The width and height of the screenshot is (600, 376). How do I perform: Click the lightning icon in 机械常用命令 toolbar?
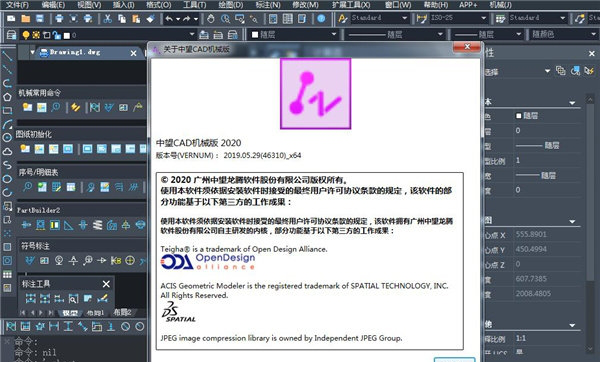pyautogui.click(x=75, y=107)
